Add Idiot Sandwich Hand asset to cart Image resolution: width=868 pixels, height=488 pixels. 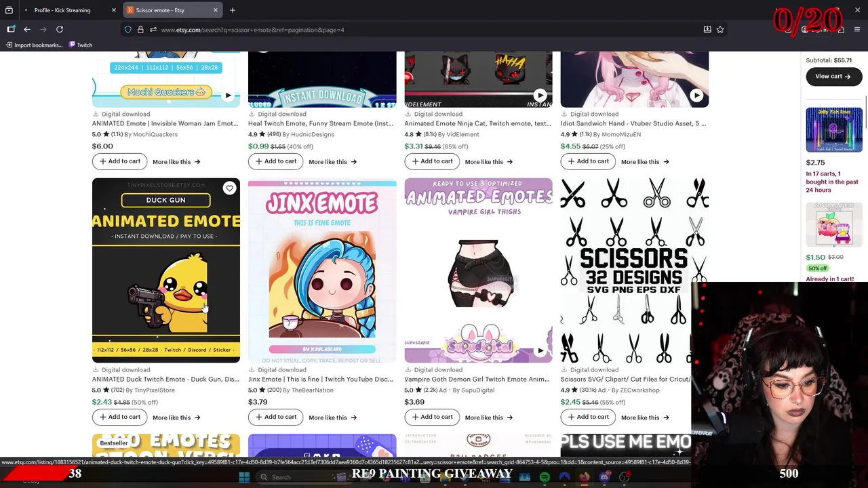tap(588, 161)
